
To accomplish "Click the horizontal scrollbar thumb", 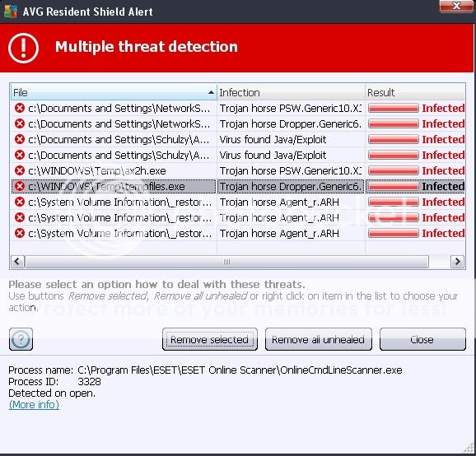I will click(x=226, y=262).
